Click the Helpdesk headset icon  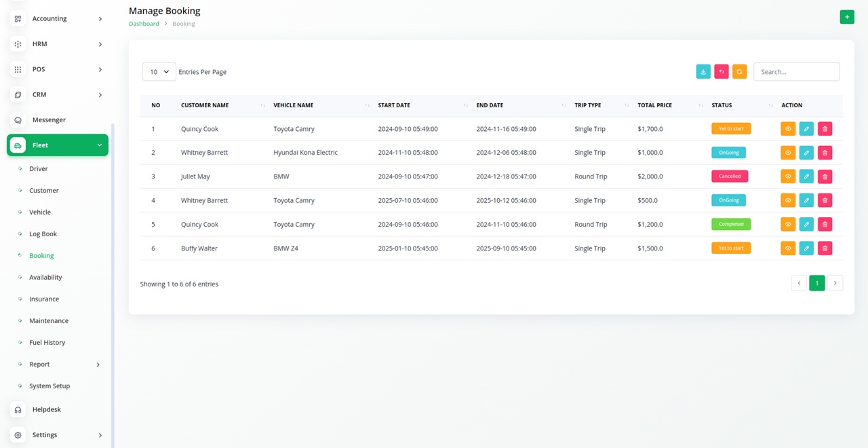[x=18, y=410]
